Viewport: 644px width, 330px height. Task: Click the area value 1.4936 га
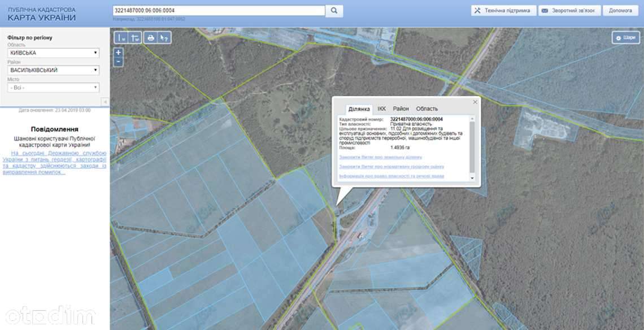[x=400, y=147]
